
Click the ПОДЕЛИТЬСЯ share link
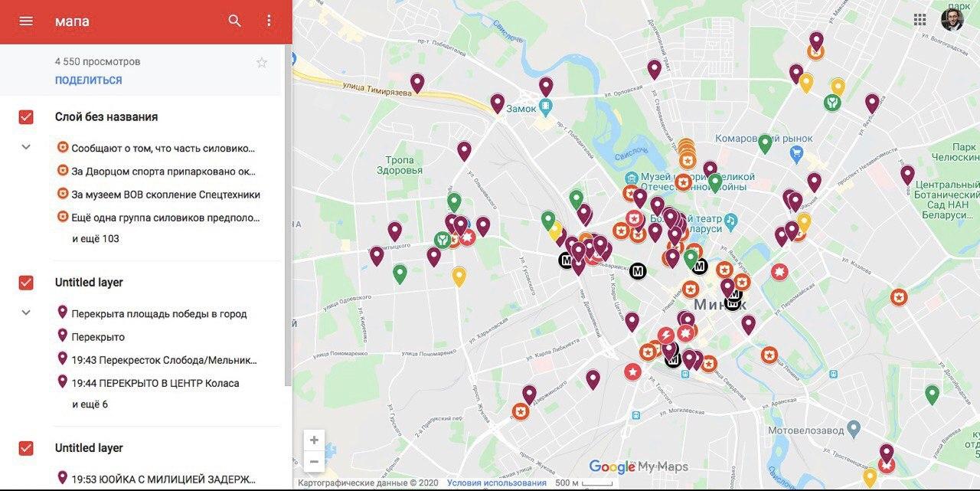[x=88, y=80]
